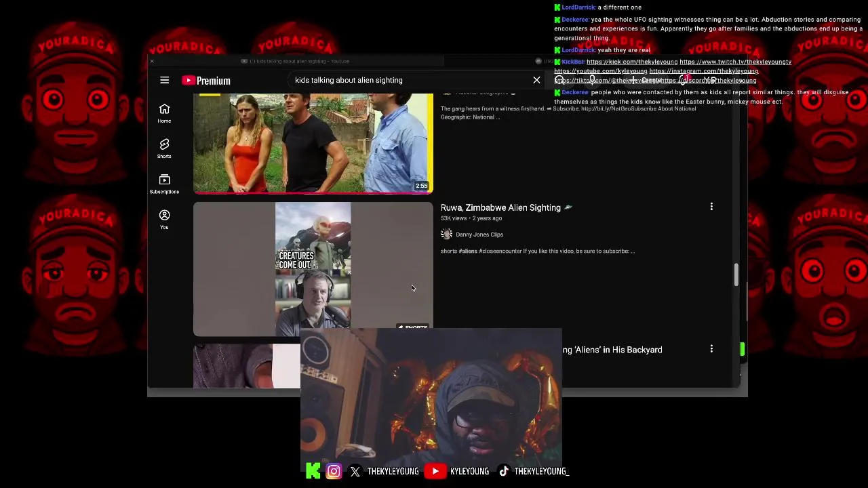
Task: Play the National Geographic 2:55 video thumbnail
Action: click(313, 143)
